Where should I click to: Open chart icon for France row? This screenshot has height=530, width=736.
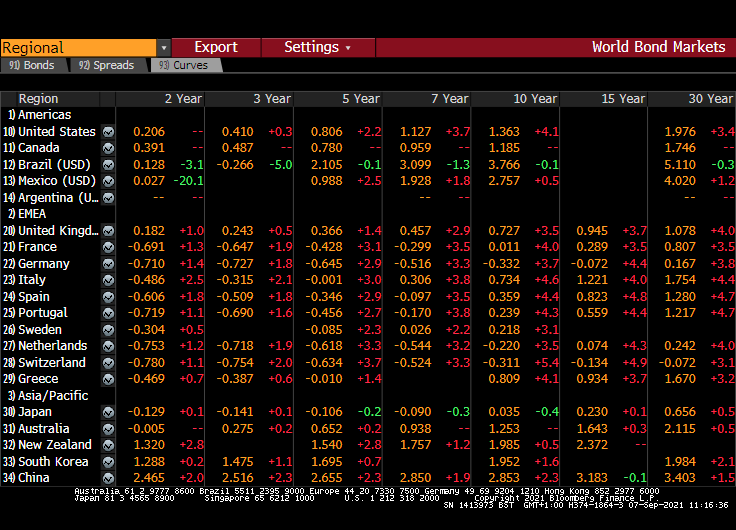[108, 247]
